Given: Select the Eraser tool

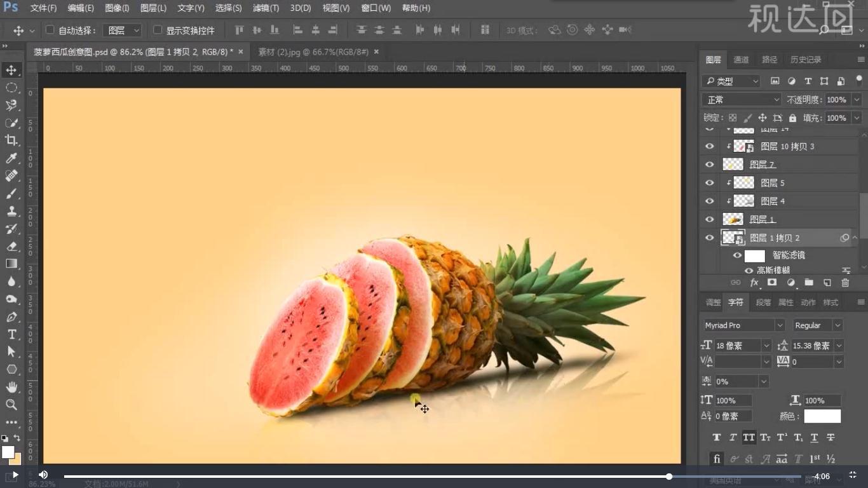Looking at the screenshot, I should tap(11, 247).
